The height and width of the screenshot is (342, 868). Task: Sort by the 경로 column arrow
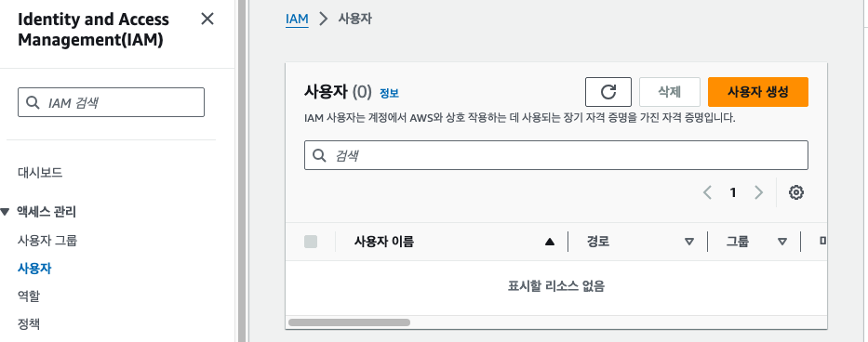[x=689, y=242]
